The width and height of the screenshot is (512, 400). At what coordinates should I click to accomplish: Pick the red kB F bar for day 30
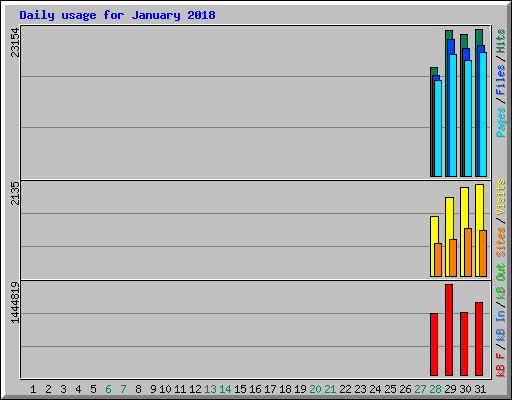point(464,344)
